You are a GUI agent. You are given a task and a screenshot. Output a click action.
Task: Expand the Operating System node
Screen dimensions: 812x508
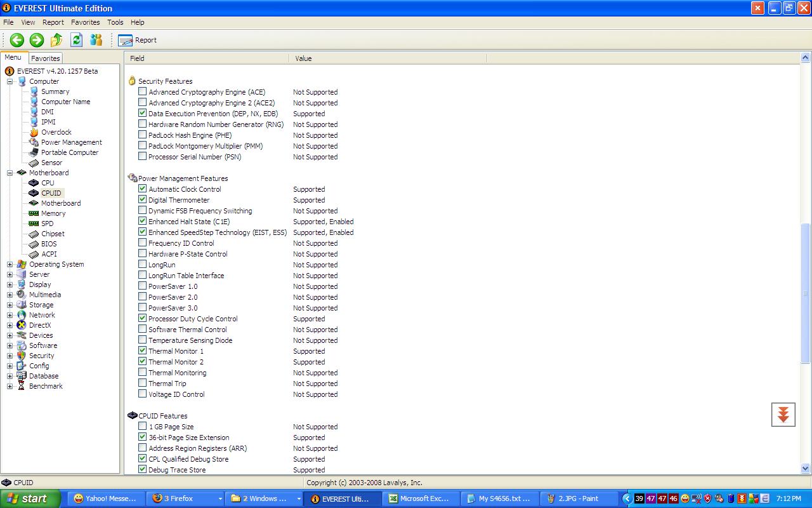coord(10,264)
